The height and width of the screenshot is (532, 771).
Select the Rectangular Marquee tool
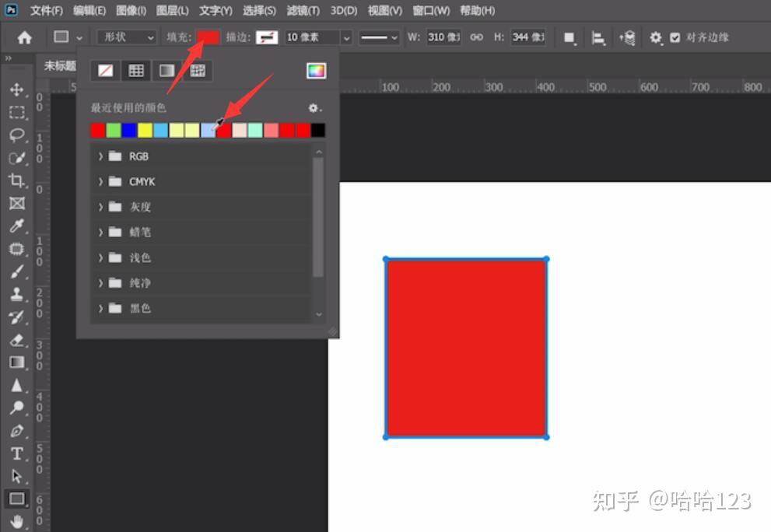coord(18,113)
